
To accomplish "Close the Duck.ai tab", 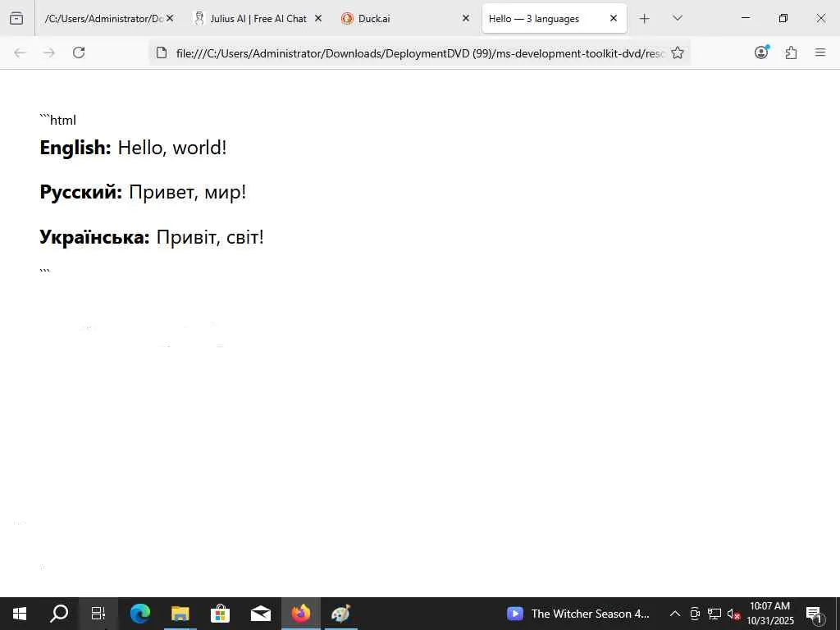I will [x=466, y=18].
